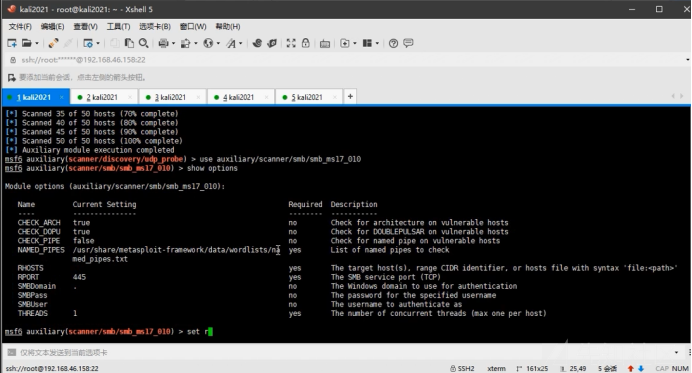Click the Paste clipboard icon
The image size is (692, 373).
[129, 43]
